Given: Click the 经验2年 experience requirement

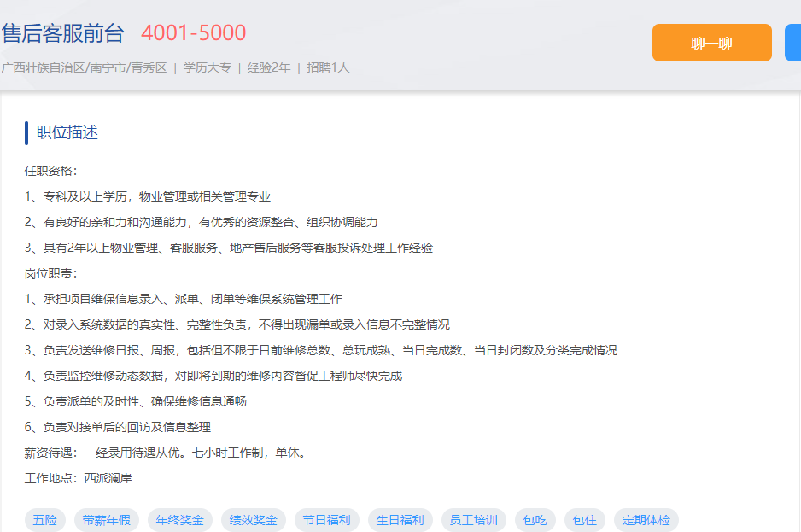Looking at the screenshot, I should coord(269,67).
